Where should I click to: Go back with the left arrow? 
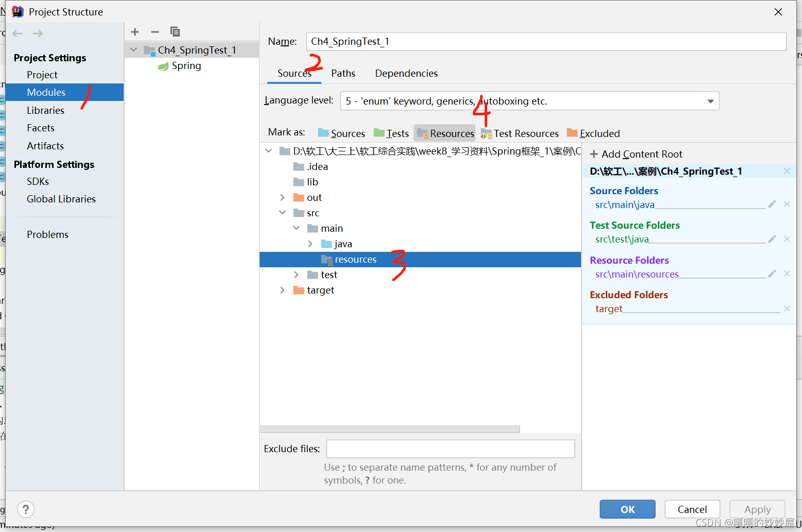[x=18, y=33]
